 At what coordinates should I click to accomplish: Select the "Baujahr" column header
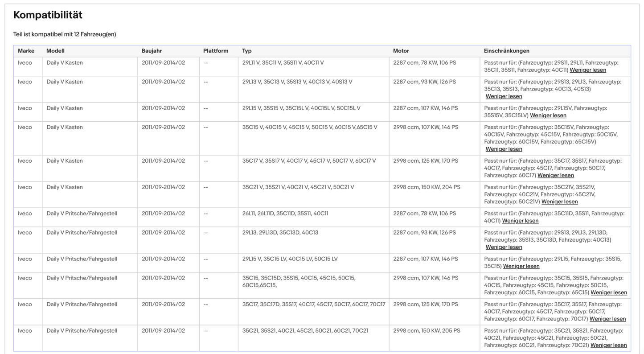point(152,51)
